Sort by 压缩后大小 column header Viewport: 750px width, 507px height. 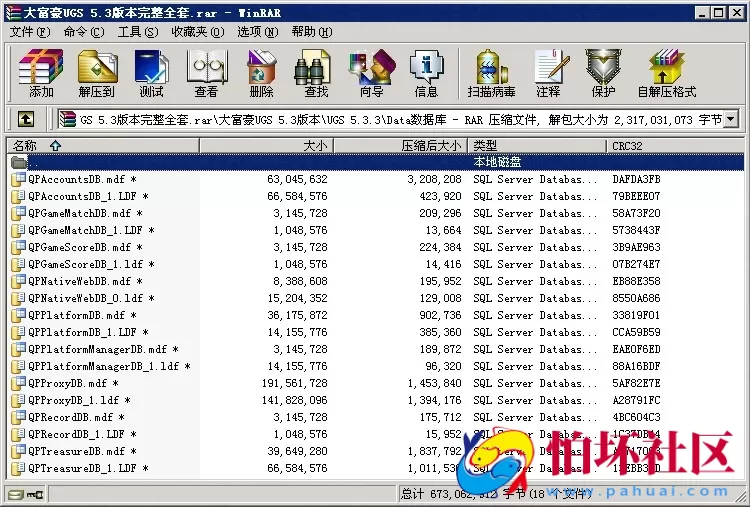pyautogui.click(x=400, y=145)
